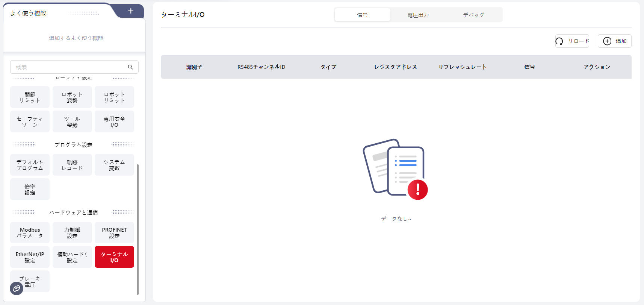
Task: Open Modbus パラメータ settings
Action: tap(30, 233)
